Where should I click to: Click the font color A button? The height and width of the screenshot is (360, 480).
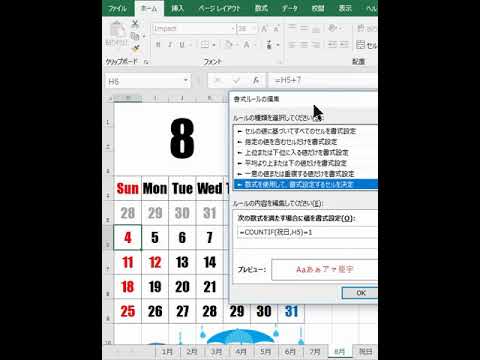tap(247, 45)
